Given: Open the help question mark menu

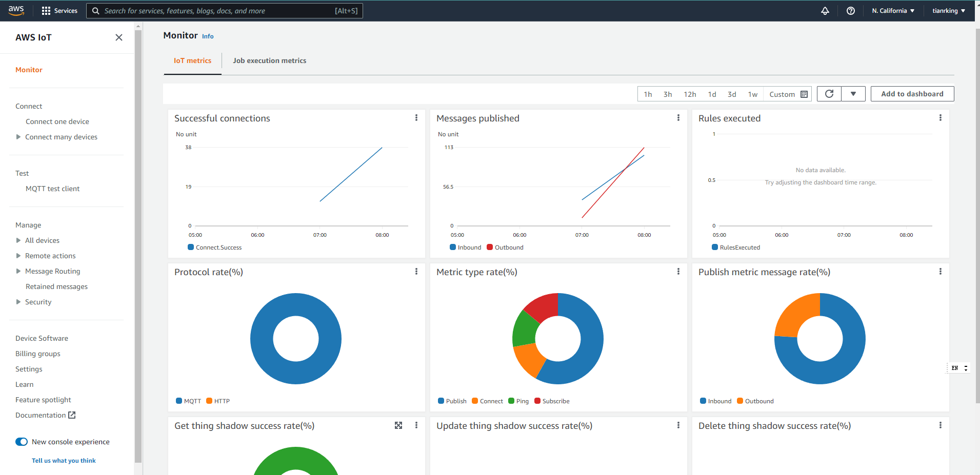Looking at the screenshot, I should point(851,11).
